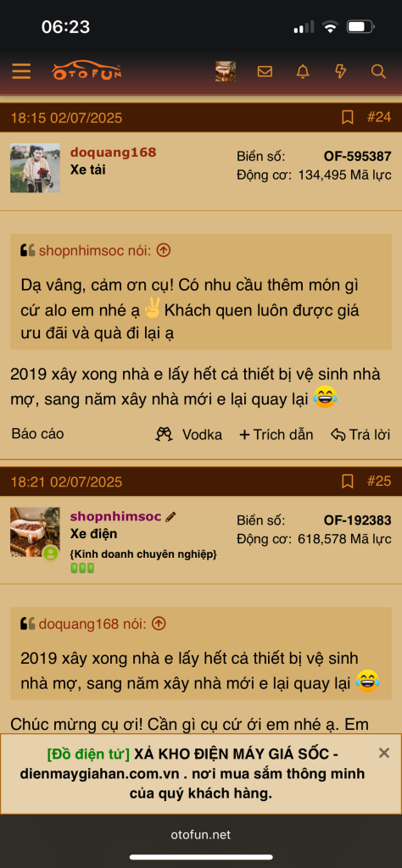Close the Đồ điện tử ad banner
Image resolution: width=402 pixels, height=868 pixels.
[383, 753]
